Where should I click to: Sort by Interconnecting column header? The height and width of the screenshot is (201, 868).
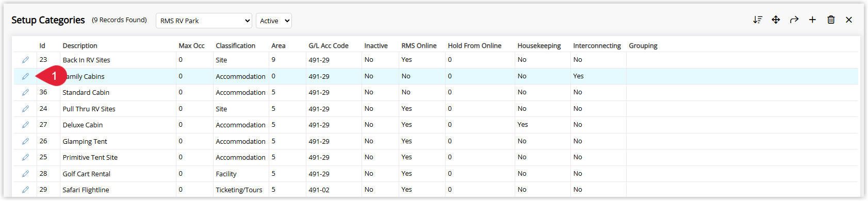pos(597,45)
